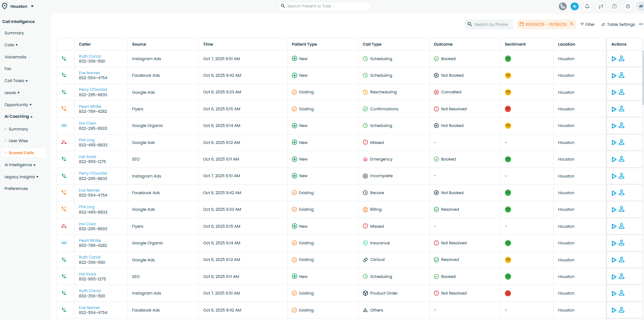The width and height of the screenshot is (644, 320).
Task: Clear the 09/09/25 - 10/08/25 date filter
Action: [572, 24]
